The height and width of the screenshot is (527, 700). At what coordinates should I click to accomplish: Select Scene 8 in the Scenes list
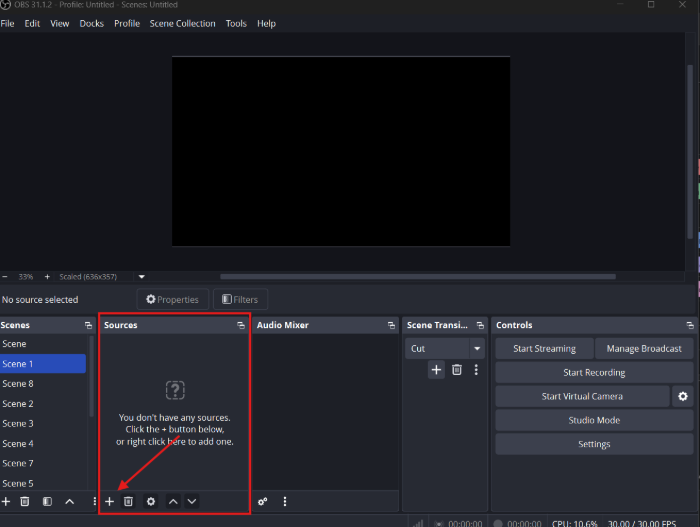pyautogui.click(x=18, y=384)
